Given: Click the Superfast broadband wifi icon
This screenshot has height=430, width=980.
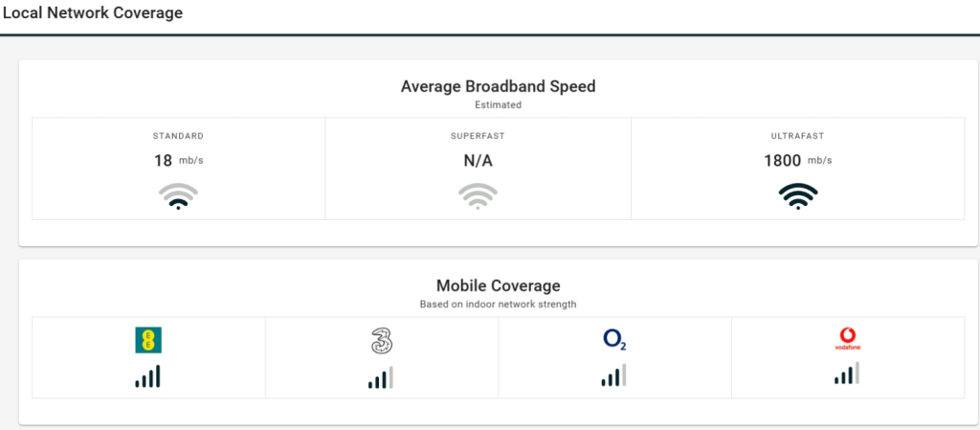Looking at the screenshot, I should pos(478,196).
